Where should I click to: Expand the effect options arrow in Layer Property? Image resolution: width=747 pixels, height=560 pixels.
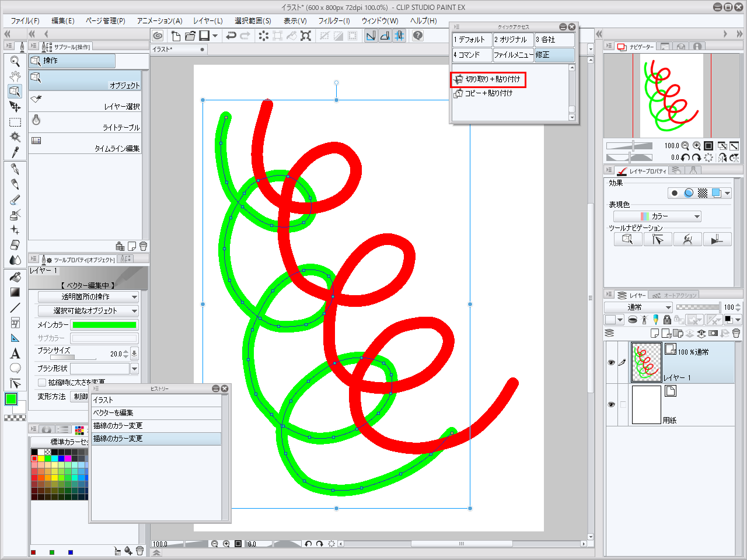727,193
